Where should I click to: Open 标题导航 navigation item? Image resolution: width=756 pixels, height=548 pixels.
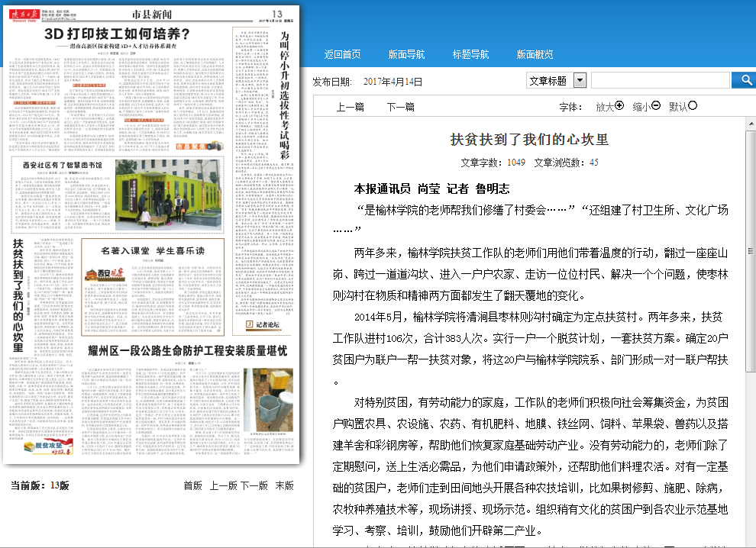point(470,54)
